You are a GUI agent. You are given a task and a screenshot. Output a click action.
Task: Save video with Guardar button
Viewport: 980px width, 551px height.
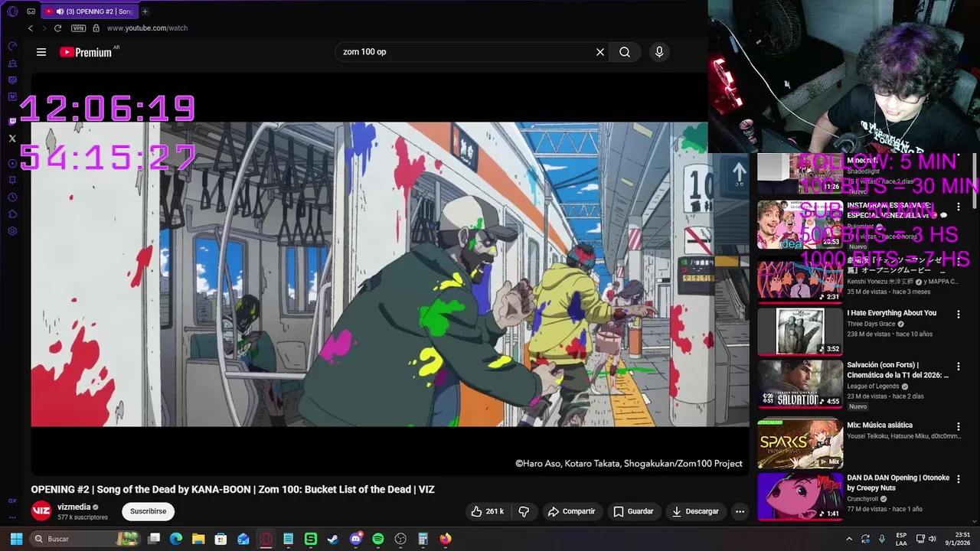pyautogui.click(x=633, y=511)
